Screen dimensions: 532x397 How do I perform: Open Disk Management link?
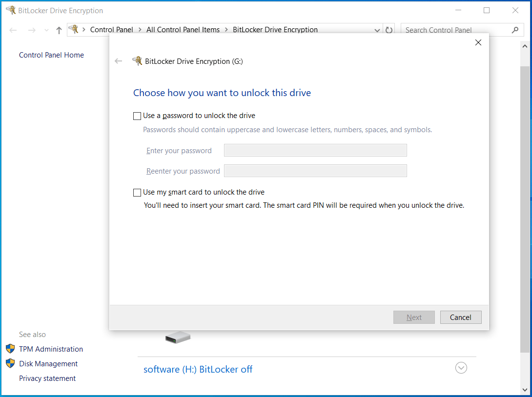coord(48,363)
